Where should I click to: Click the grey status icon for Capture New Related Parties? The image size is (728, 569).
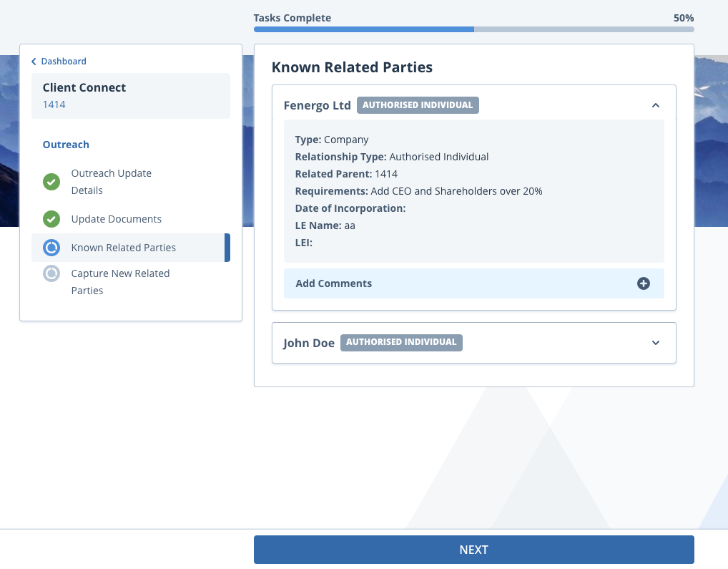tap(51, 273)
